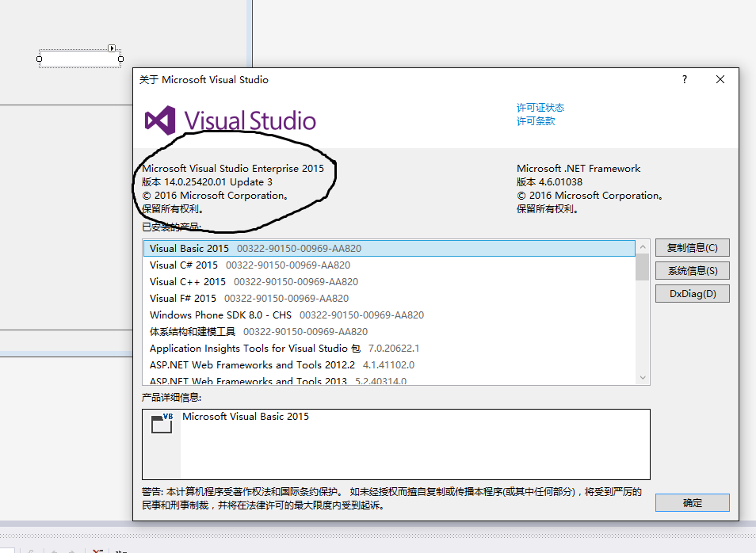This screenshot has width=756, height=553.
Task: Select Visual C# 2015 row
Action: coord(389,265)
